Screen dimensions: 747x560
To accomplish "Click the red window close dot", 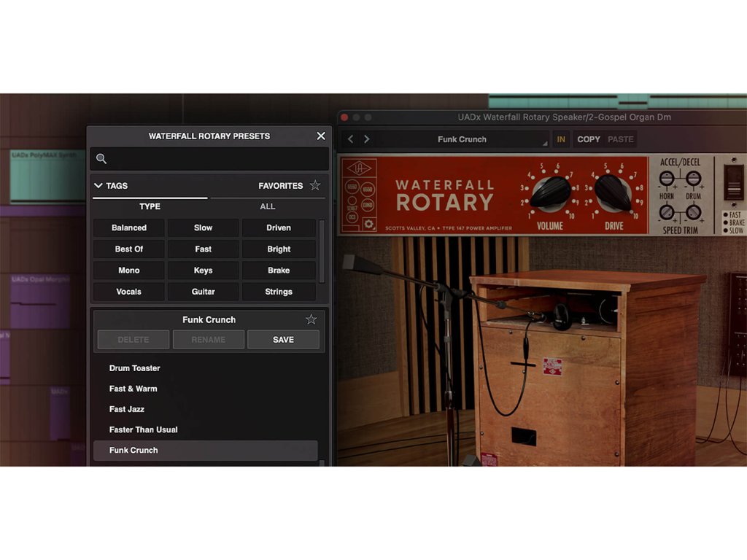I will pos(344,117).
